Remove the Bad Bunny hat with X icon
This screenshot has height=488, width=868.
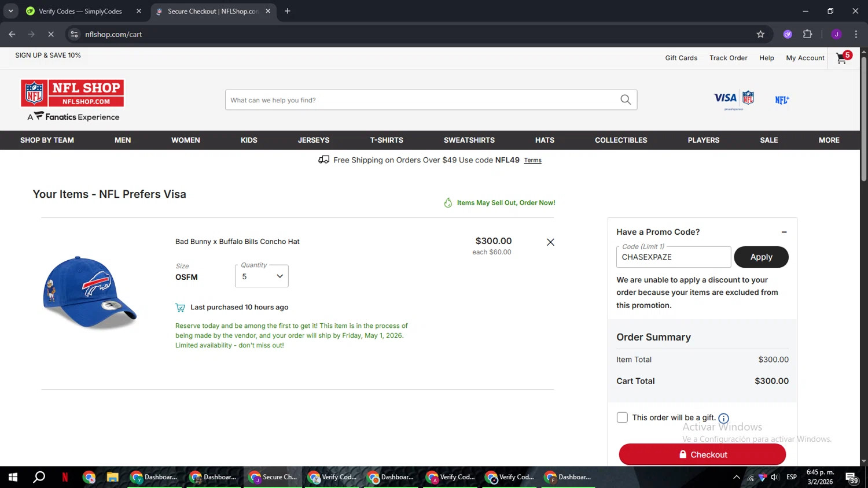point(550,242)
